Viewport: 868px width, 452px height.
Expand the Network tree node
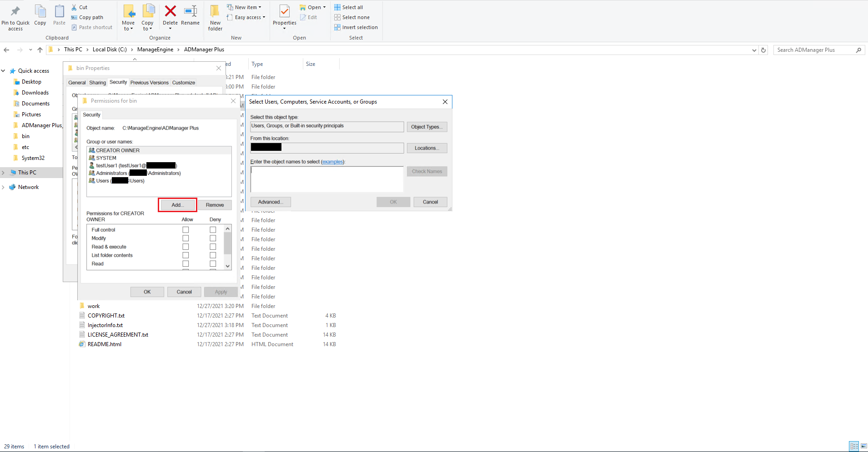coord(3,187)
